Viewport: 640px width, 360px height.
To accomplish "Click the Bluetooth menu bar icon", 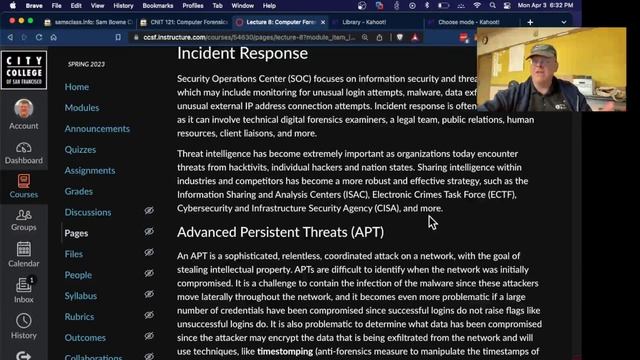I will [427, 6].
